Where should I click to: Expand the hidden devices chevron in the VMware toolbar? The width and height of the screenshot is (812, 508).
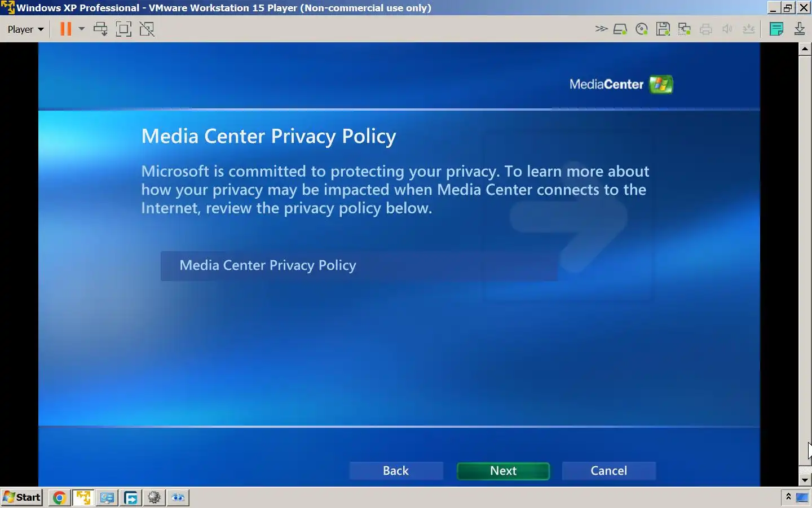[601, 29]
